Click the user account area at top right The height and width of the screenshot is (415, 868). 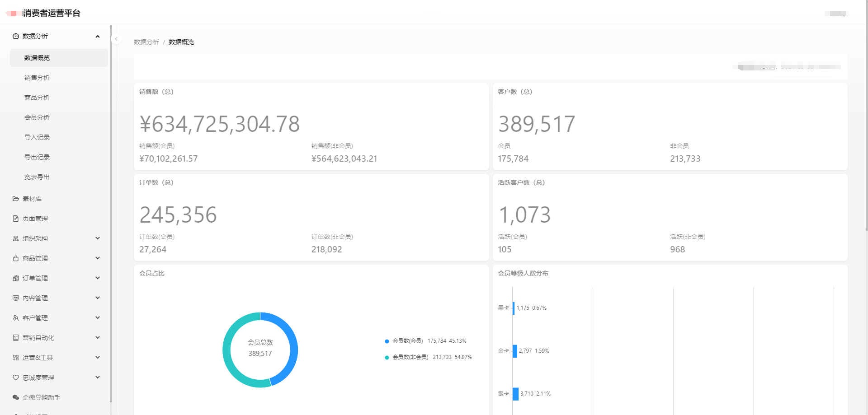click(x=836, y=14)
